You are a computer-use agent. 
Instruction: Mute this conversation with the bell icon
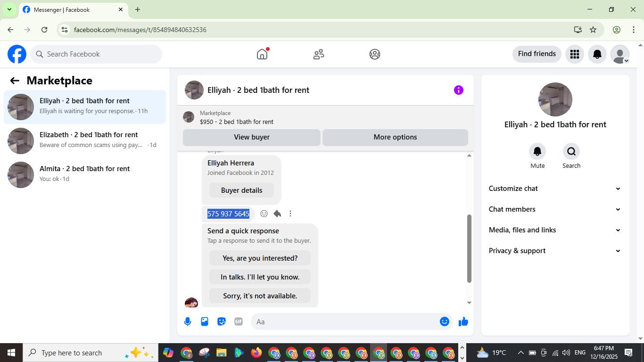(x=537, y=151)
